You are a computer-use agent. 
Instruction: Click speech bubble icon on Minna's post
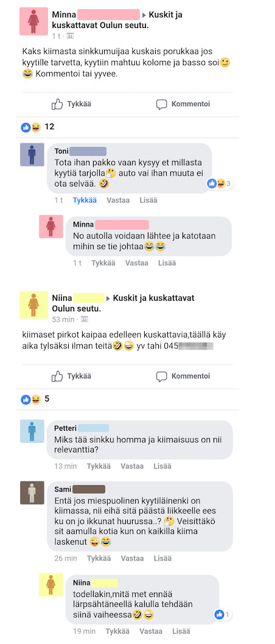tap(161, 104)
